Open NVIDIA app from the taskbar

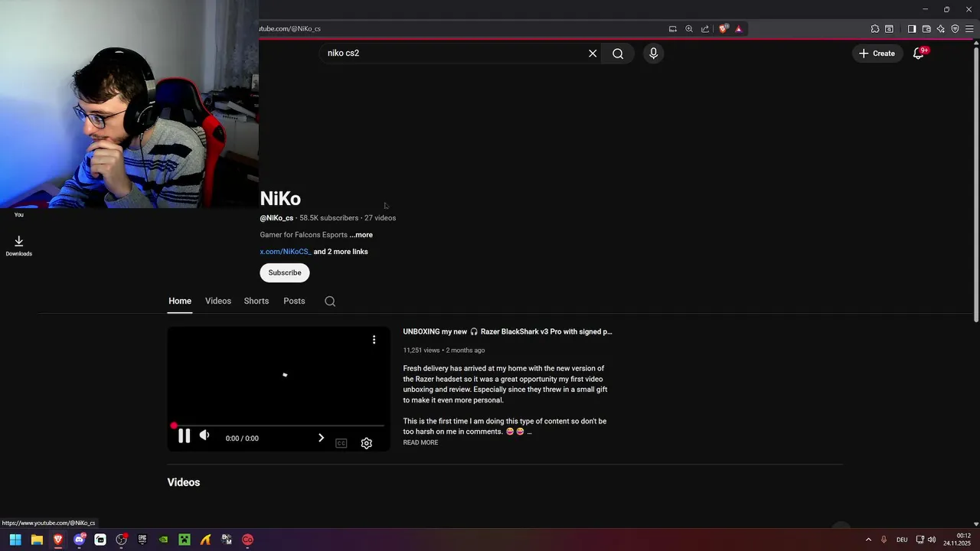(163, 540)
